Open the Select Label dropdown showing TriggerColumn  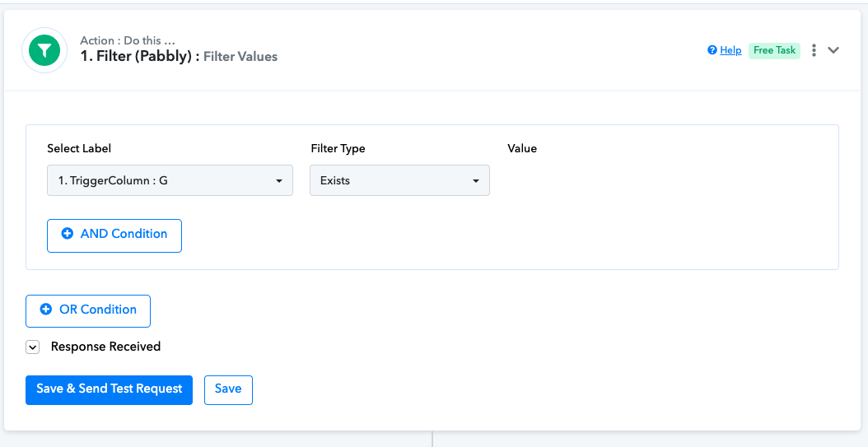[170, 180]
